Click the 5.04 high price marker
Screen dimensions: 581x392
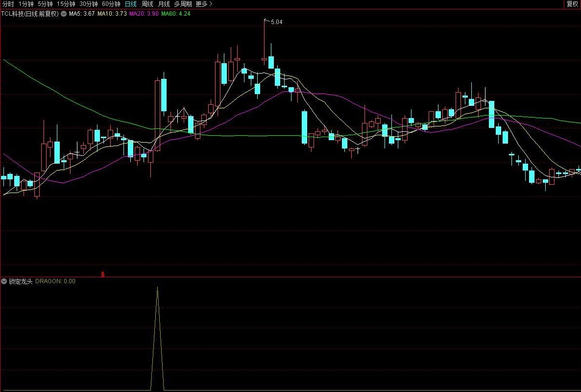coord(276,22)
